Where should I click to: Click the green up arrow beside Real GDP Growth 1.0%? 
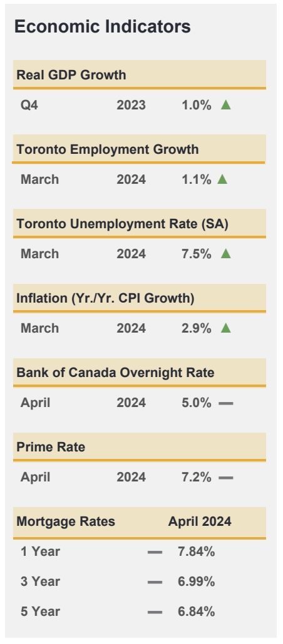click(x=226, y=105)
